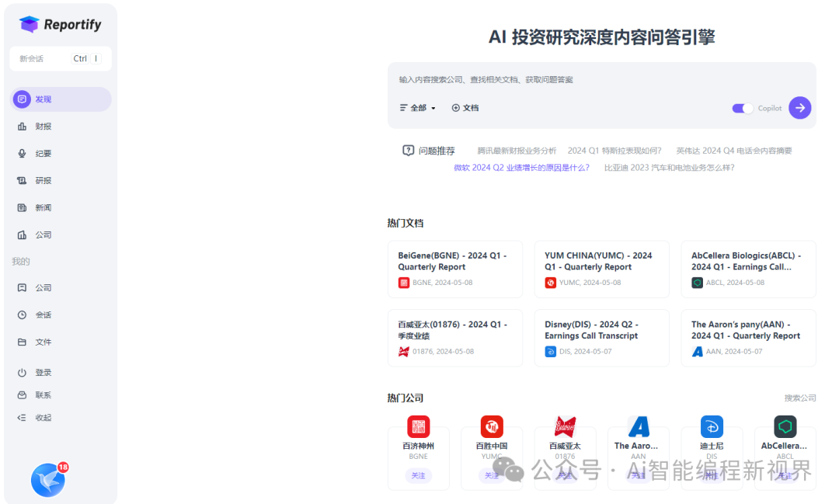Open the 迪士尼 DIS company logo
The image size is (839, 504).
coord(712,427)
